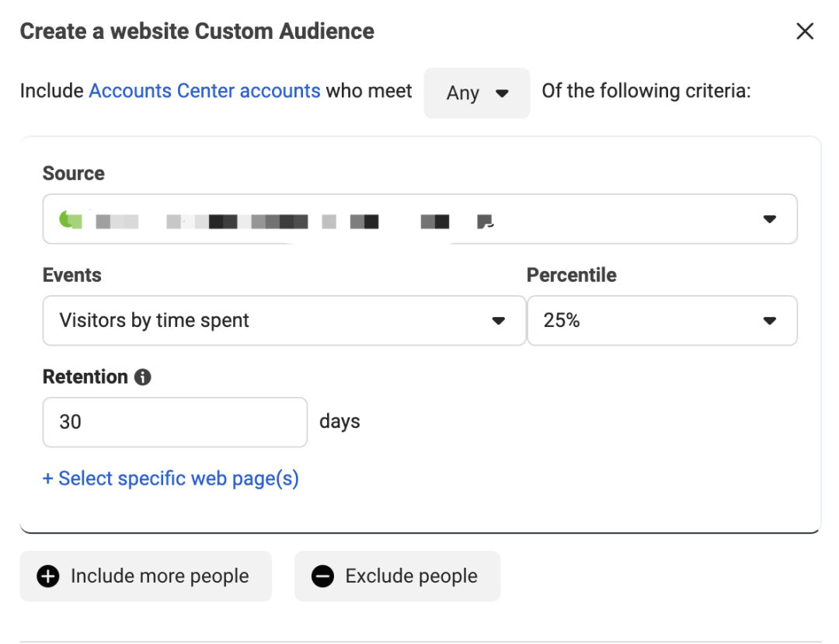Image resolution: width=839 pixels, height=644 pixels.
Task: Show the Retention info tooltip icon
Action: pyautogui.click(x=142, y=378)
